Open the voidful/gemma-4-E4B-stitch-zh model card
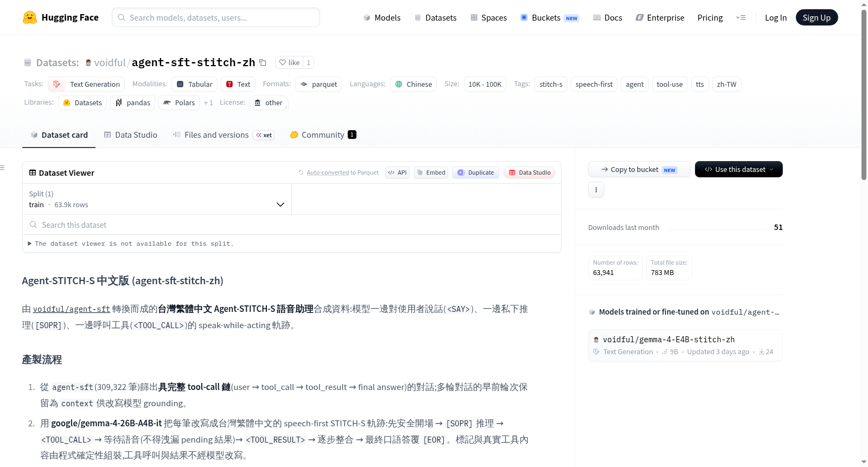The height and width of the screenshot is (467, 868). coord(685,346)
